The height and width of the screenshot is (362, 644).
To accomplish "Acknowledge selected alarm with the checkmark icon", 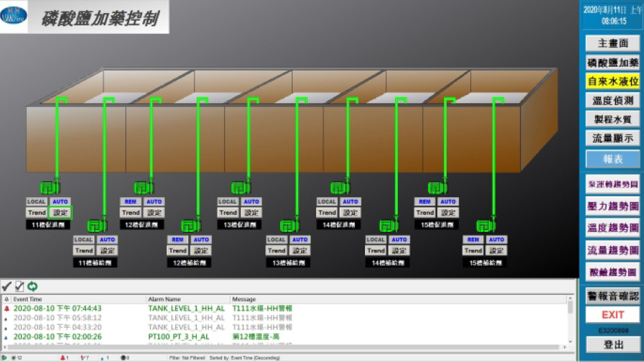I will pos(7,286).
